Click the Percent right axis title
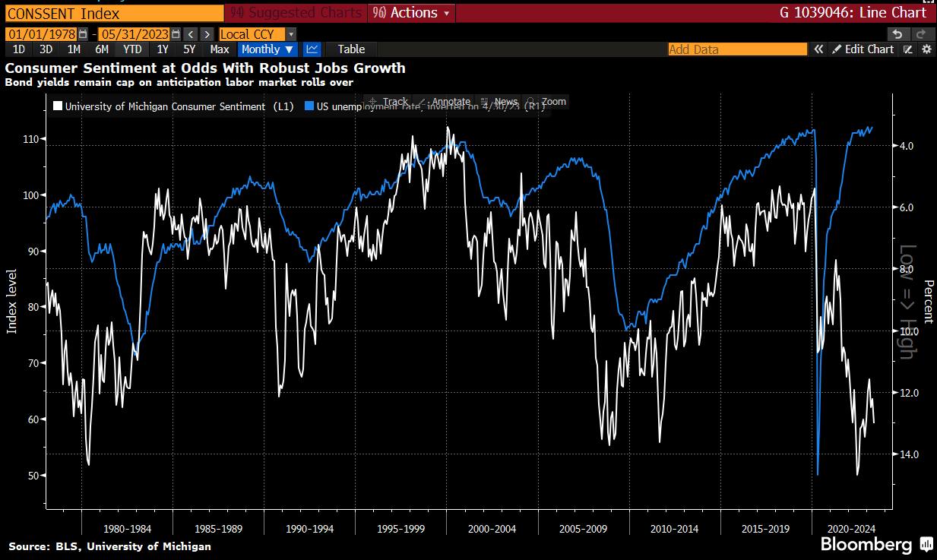937x560 pixels. [x=928, y=303]
